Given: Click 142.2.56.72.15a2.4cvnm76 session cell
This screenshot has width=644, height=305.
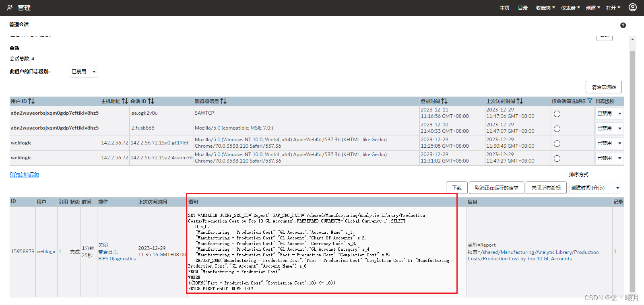Looking at the screenshot, I should [161, 158].
